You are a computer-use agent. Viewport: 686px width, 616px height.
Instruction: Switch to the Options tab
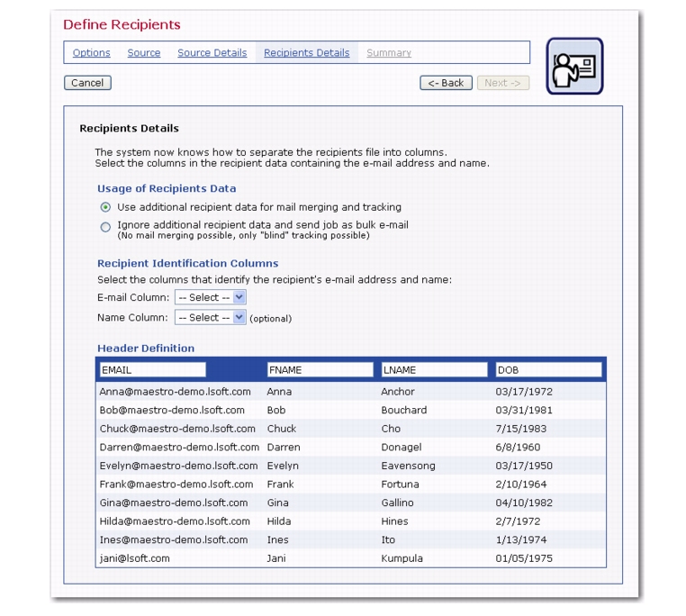[92, 53]
